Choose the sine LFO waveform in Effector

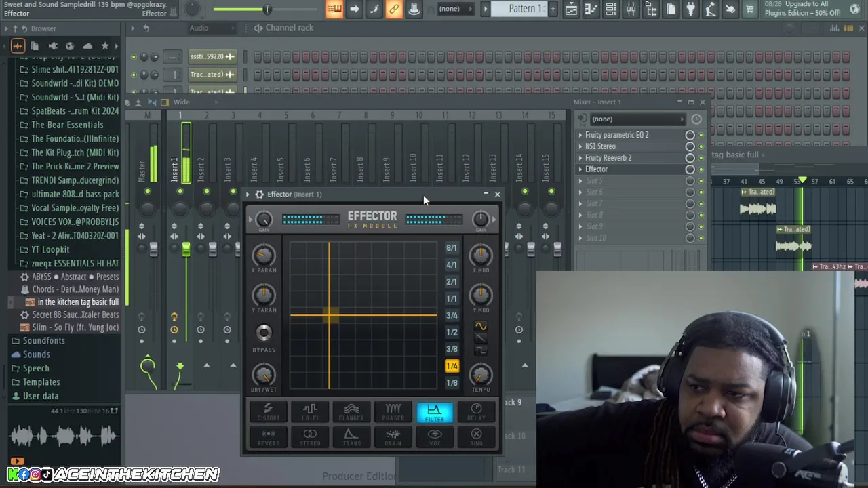[480, 326]
